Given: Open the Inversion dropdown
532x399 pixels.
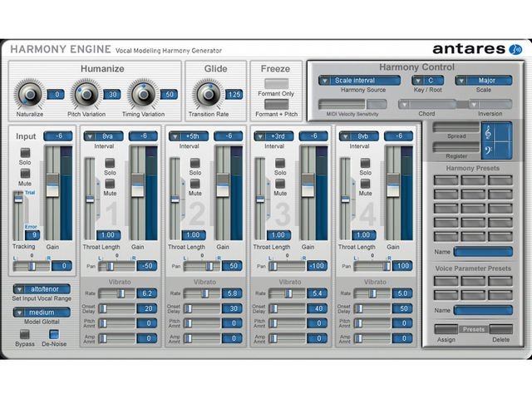Looking at the screenshot, I should tap(490, 104).
